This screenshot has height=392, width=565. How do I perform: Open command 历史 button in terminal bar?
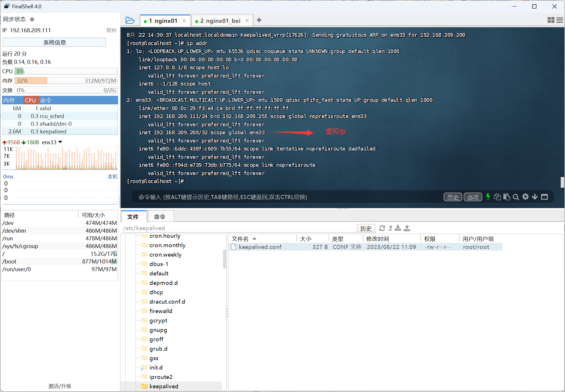coord(453,197)
